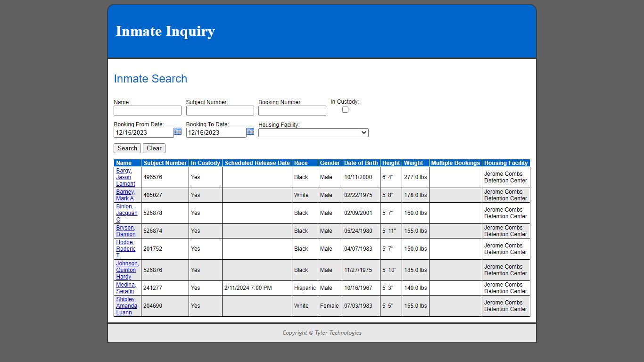The image size is (644, 362).
Task: Click the Multiple Bookings column header
Action: click(x=455, y=163)
